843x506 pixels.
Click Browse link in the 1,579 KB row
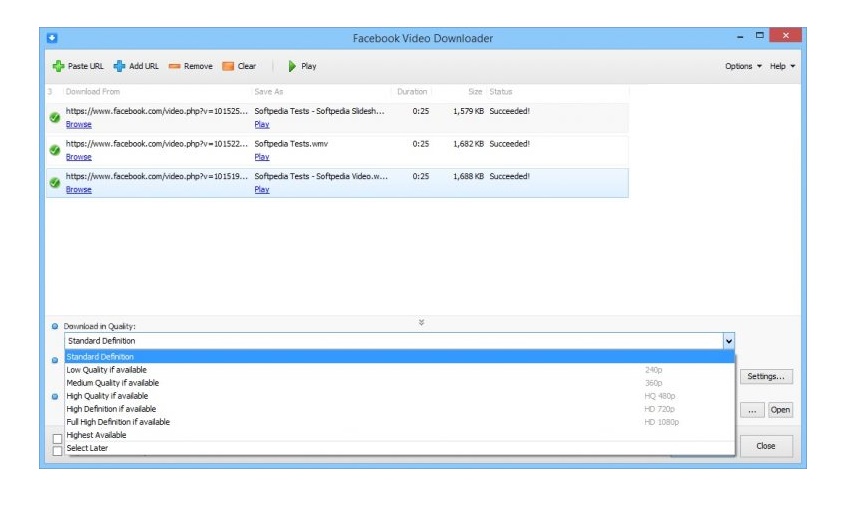click(x=78, y=124)
